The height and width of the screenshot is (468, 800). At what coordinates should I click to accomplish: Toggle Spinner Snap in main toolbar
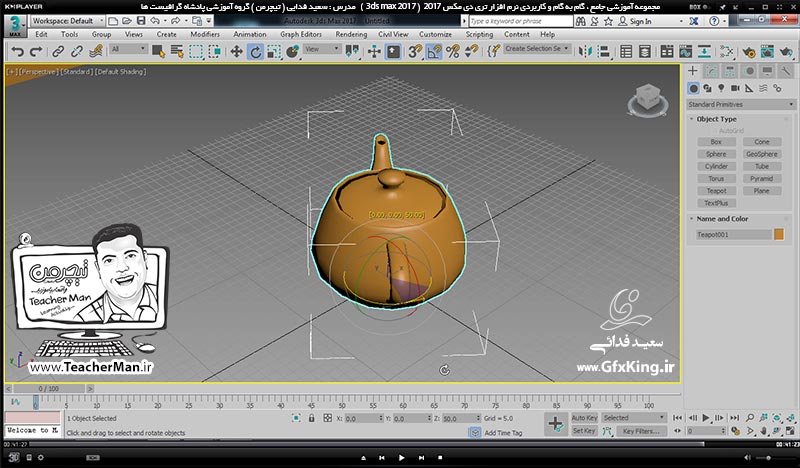[x=471, y=52]
